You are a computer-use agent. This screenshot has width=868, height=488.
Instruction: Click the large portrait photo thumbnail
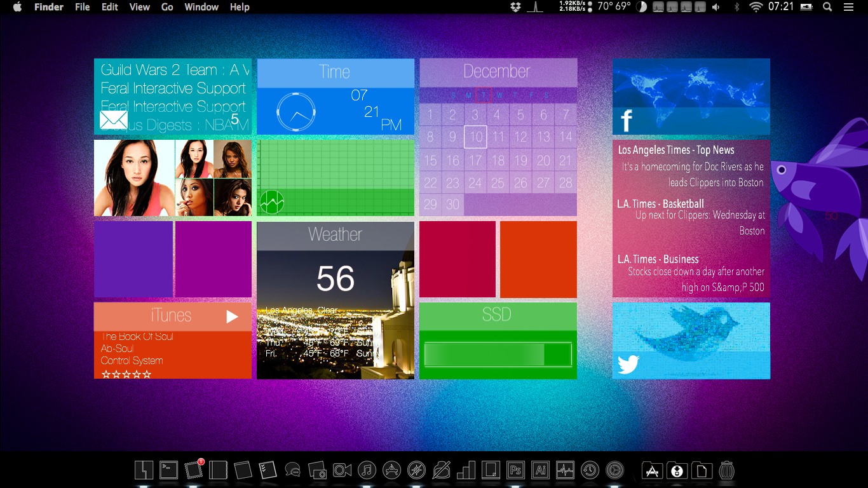click(134, 178)
